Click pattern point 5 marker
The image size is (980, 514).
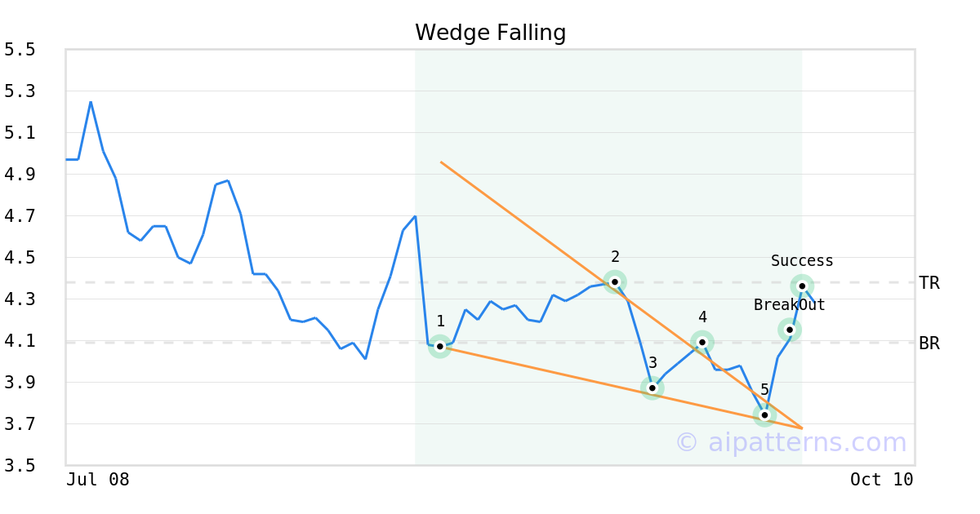[x=764, y=414]
